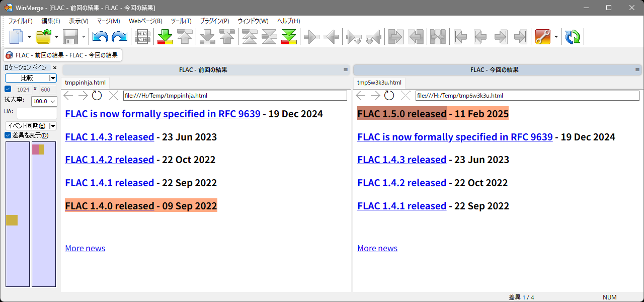Click the UA input field
644x302 pixels.
pyautogui.click(x=36, y=113)
